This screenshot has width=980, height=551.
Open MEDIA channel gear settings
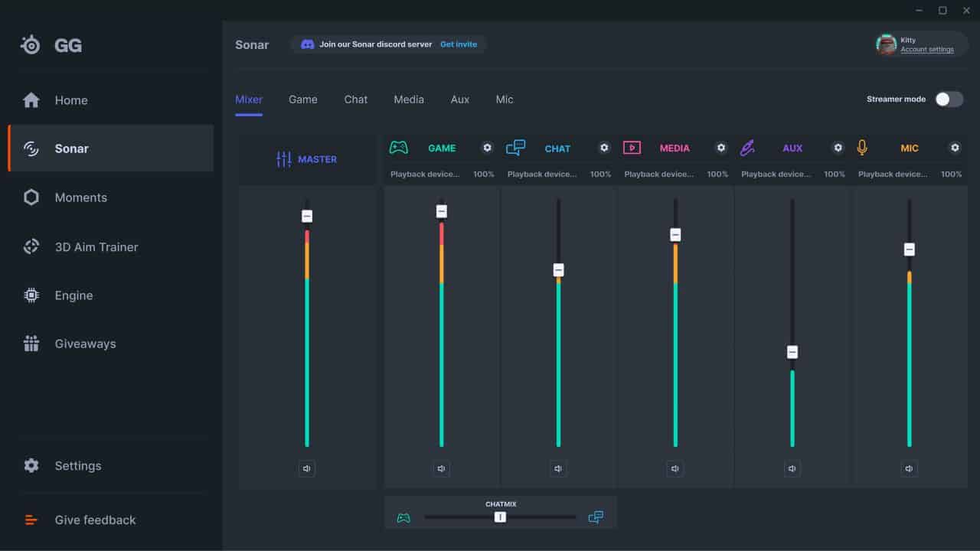click(x=721, y=148)
